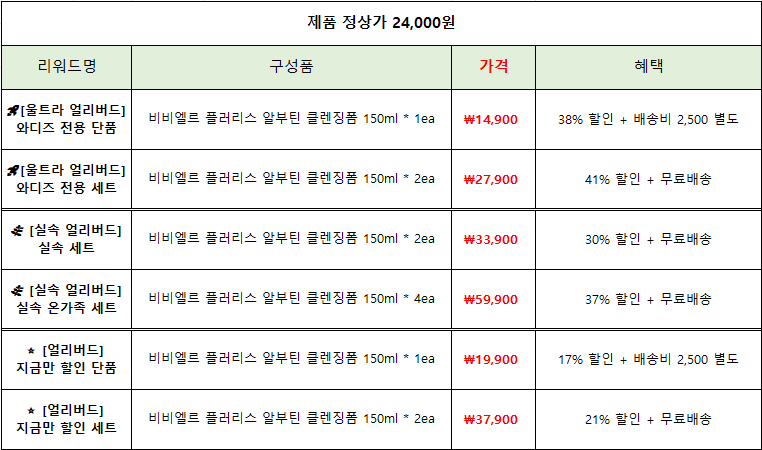Screen dimensions: 762x450
Task: Click the 제품 정상가 24,000원 title cell
Action: point(381,22)
